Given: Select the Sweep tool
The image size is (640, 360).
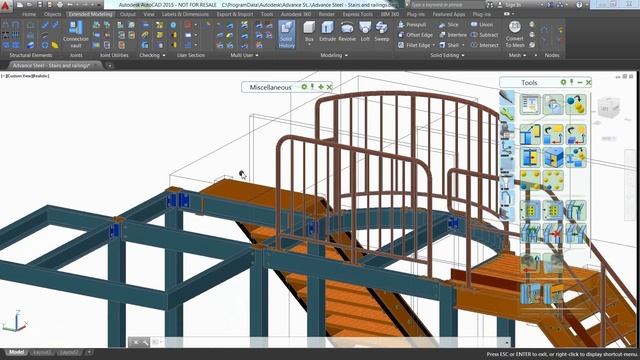Looking at the screenshot, I should 382,32.
